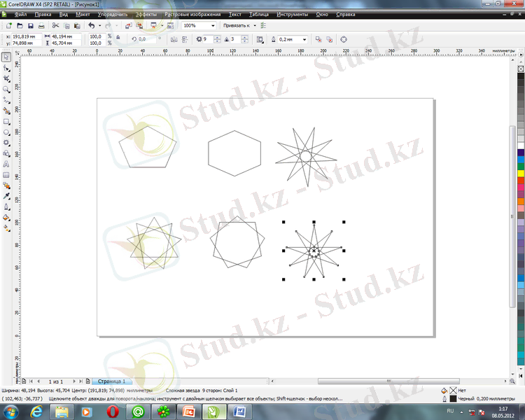Viewport: 525px width, 420px height.
Task: Open the zoom level 100% dropdown
Action: [213, 25]
